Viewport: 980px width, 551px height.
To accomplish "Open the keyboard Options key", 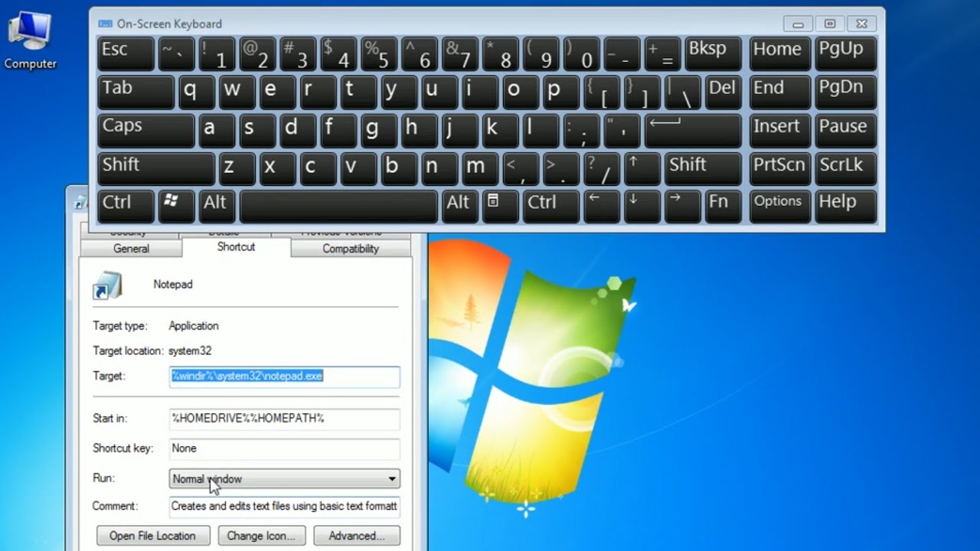I will click(x=780, y=207).
